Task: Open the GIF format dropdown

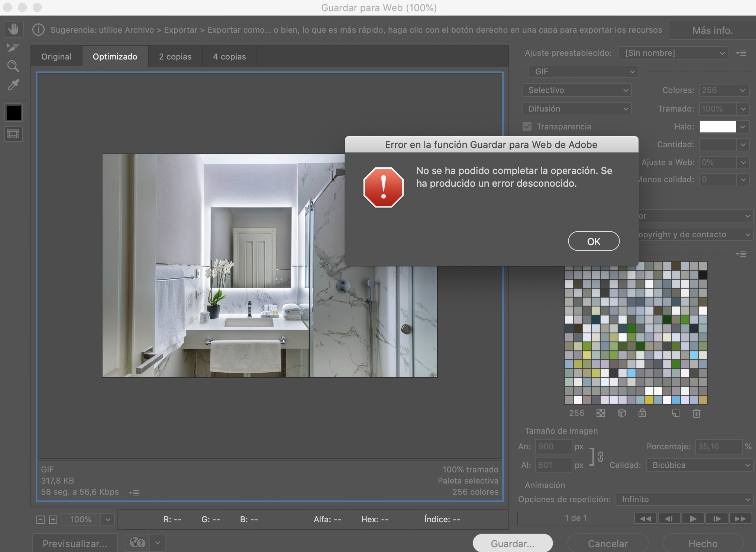Action: coord(583,71)
